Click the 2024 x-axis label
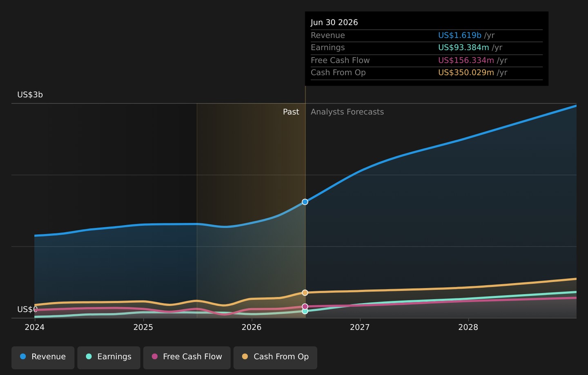This screenshot has height=375, width=588. [x=35, y=327]
